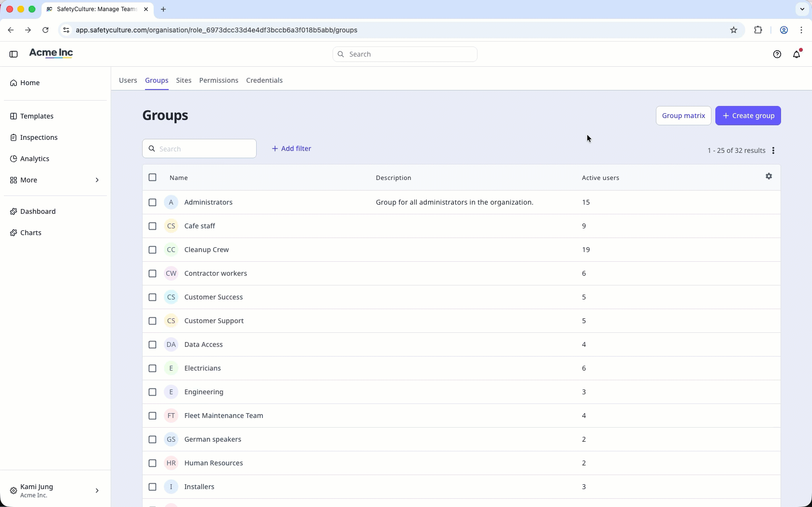Image resolution: width=812 pixels, height=507 pixels.
Task: Click Administrators group description text
Action: 455,202
